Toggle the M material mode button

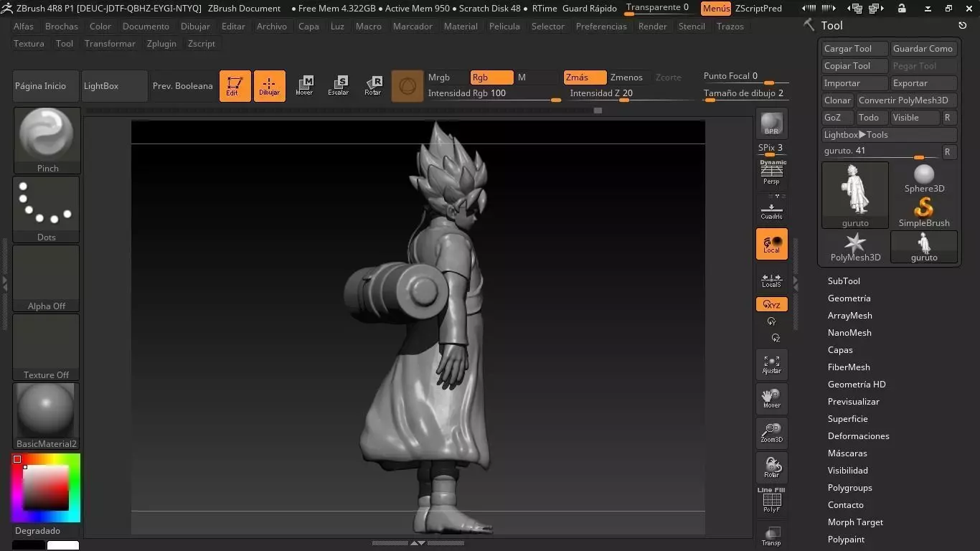pos(536,77)
